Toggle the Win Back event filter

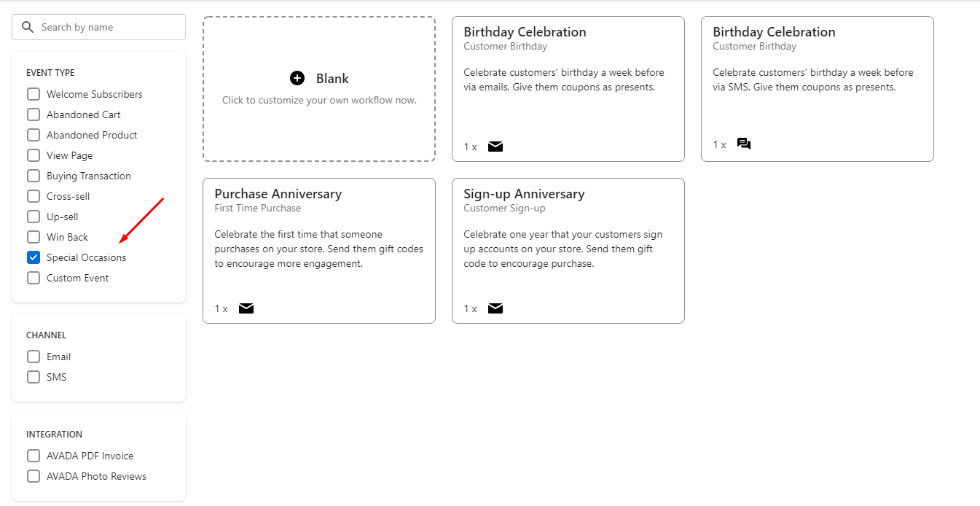34,237
